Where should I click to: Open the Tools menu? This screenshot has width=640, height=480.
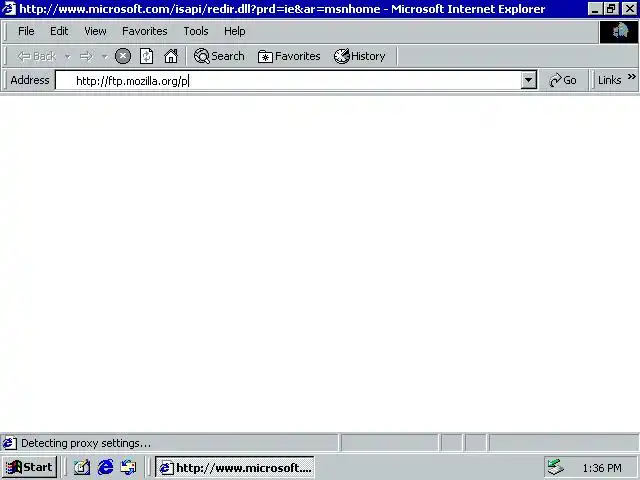click(x=196, y=31)
